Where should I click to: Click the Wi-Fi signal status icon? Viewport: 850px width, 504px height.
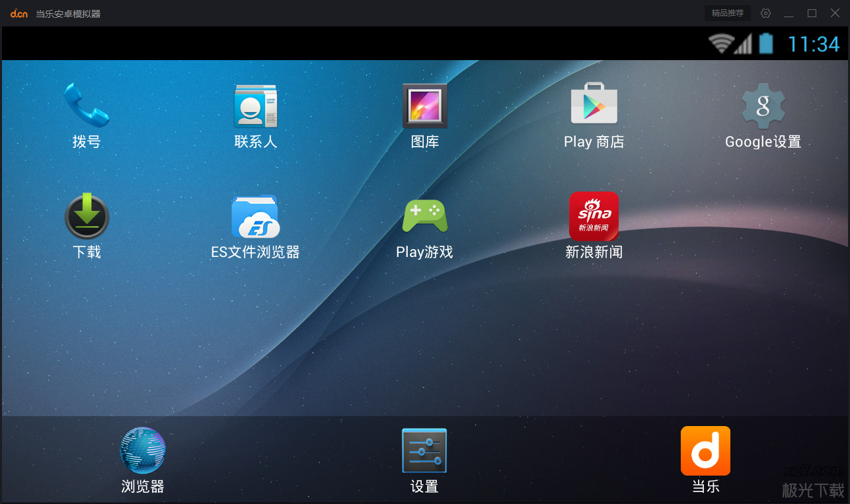(720, 44)
